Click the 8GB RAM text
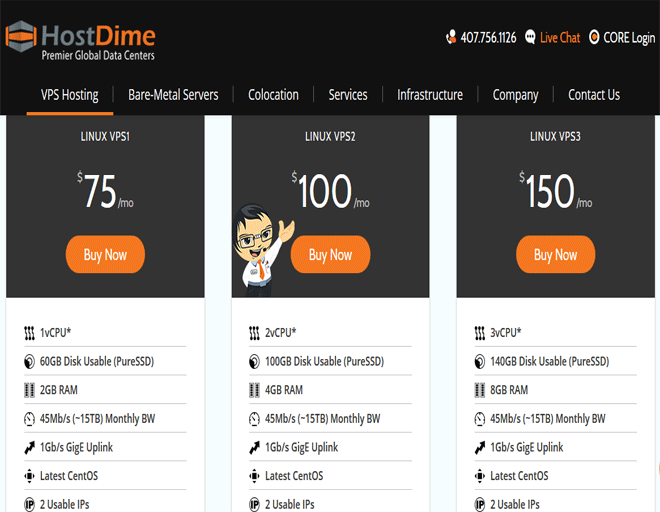660x512 pixels. 509,390
